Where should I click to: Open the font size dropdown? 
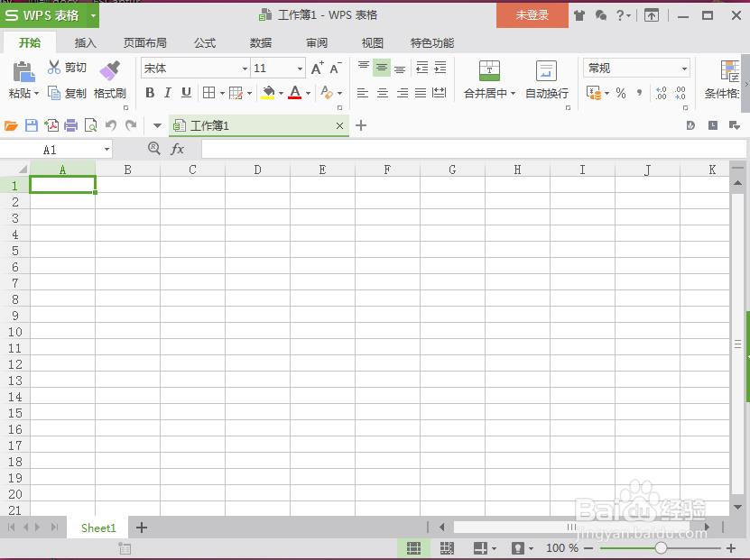point(299,68)
